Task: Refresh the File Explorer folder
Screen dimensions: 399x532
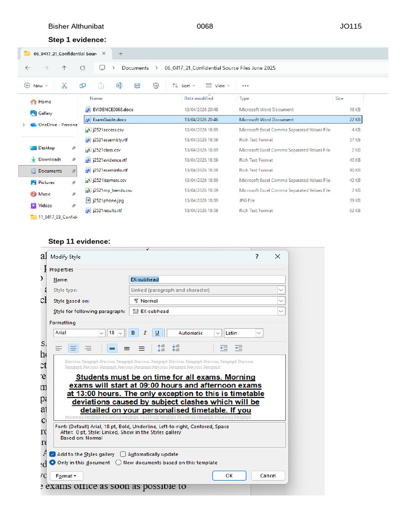Action: coord(83,68)
